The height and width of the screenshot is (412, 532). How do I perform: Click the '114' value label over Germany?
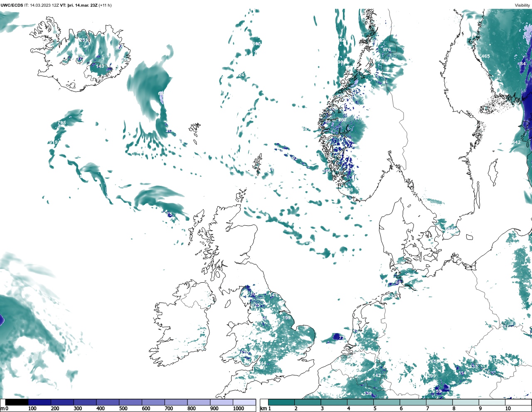pos(462,373)
